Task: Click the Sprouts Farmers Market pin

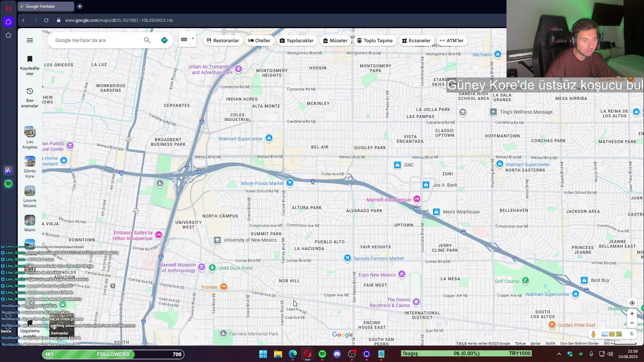Action: (x=347, y=258)
